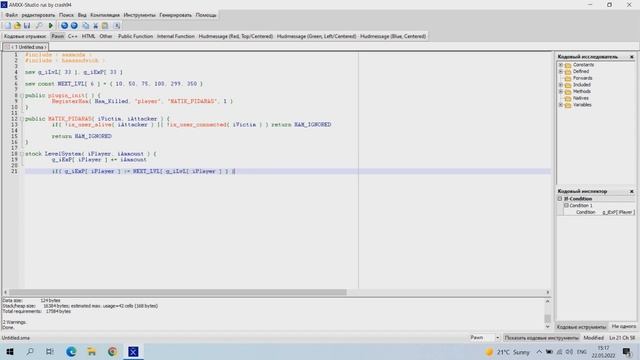640x360 pixels.
Task: Switch to the Ни одного tab
Action: pyautogui.click(x=623, y=326)
